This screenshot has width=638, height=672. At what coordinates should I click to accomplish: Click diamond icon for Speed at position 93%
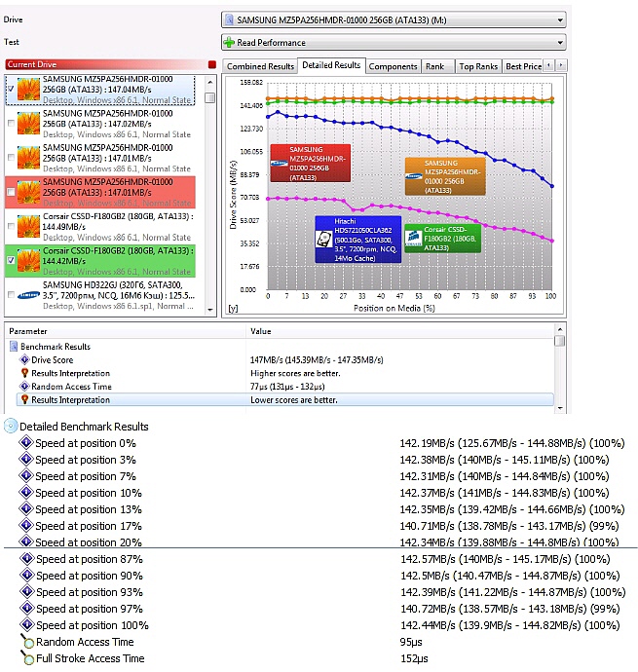click(x=27, y=592)
